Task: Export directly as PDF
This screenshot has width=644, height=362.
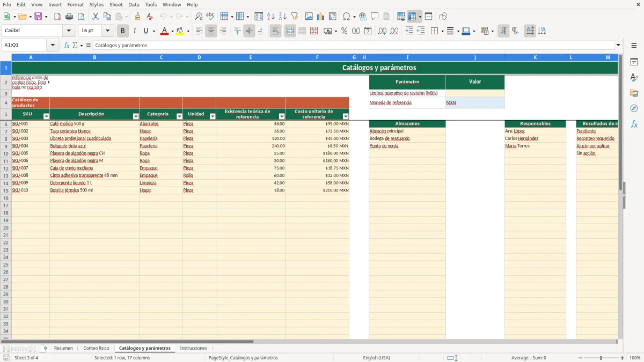Action: coord(57,17)
